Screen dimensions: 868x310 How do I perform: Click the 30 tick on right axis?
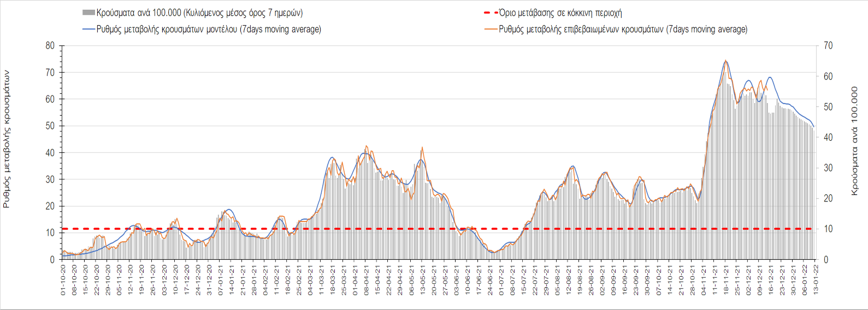(x=828, y=168)
